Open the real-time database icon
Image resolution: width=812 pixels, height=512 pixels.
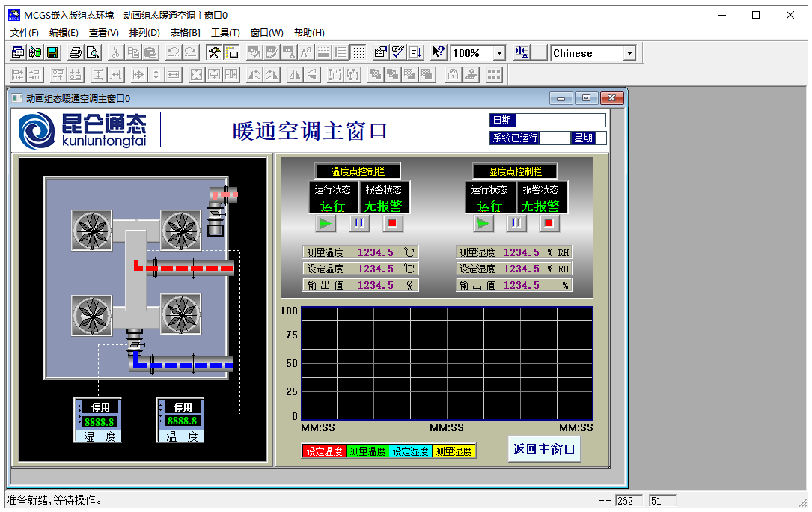click(x=35, y=52)
